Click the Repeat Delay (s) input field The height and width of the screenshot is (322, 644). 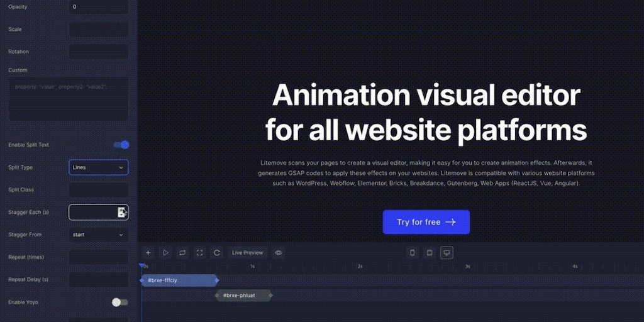(99, 280)
